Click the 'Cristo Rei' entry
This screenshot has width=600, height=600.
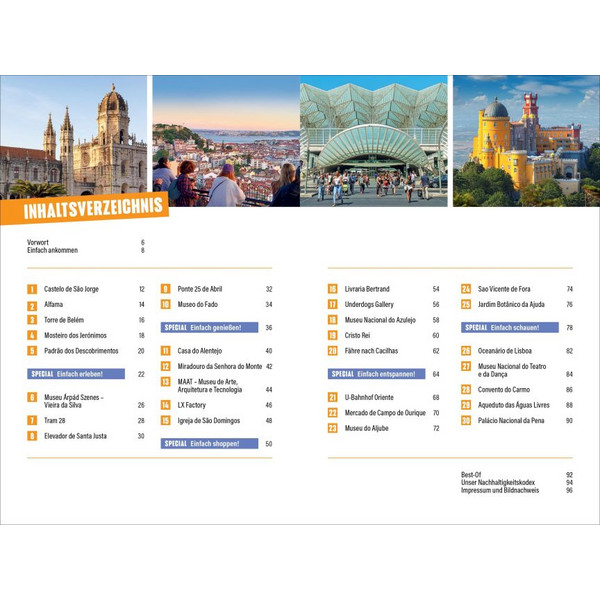[x=357, y=335]
